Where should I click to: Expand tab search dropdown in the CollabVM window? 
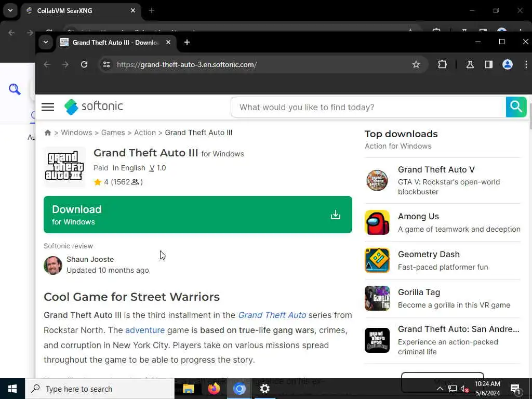[x=10, y=10]
